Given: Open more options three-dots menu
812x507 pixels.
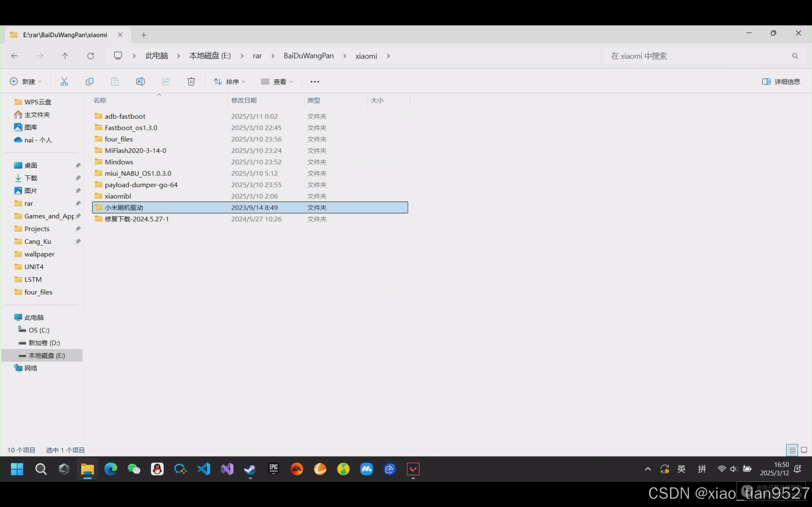Looking at the screenshot, I should coord(314,81).
